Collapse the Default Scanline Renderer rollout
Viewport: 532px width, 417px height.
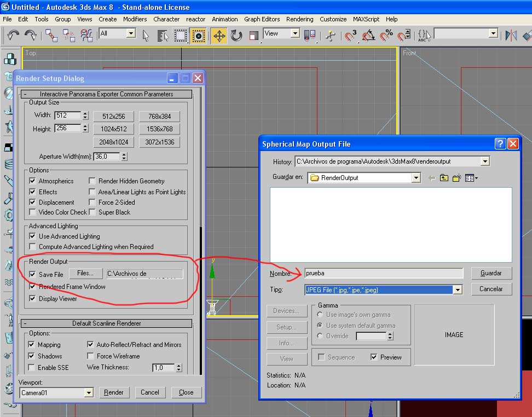(107, 323)
